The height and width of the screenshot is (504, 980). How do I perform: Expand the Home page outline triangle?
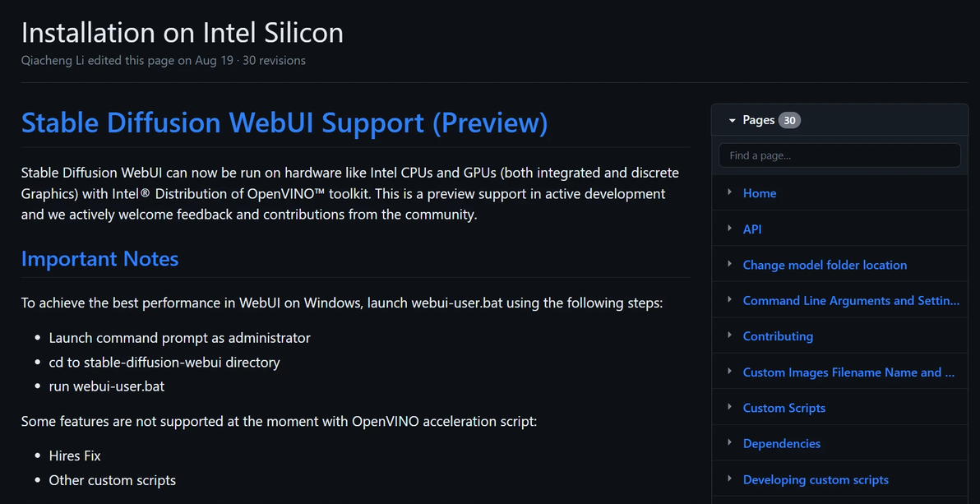coord(729,192)
